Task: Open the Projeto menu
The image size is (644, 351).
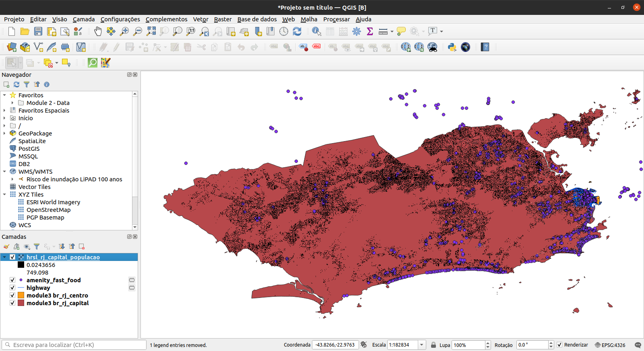Action: pos(14,19)
